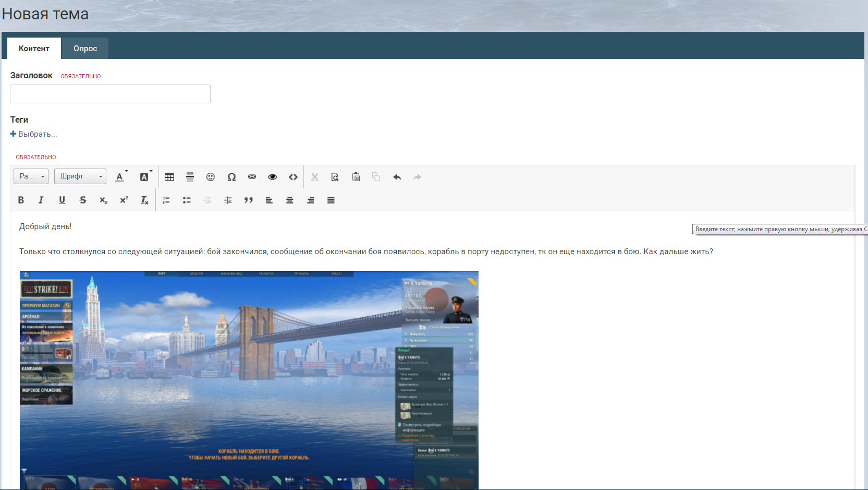This screenshot has width=868, height=490.
Task: Toggle bold formatting
Action: pos(21,200)
